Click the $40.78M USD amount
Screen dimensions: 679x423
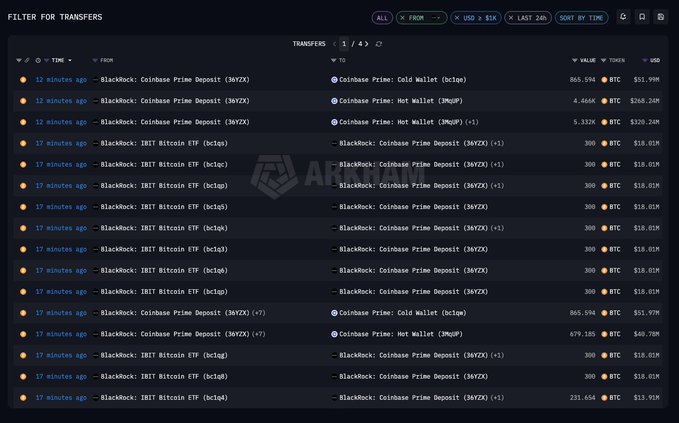point(647,334)
